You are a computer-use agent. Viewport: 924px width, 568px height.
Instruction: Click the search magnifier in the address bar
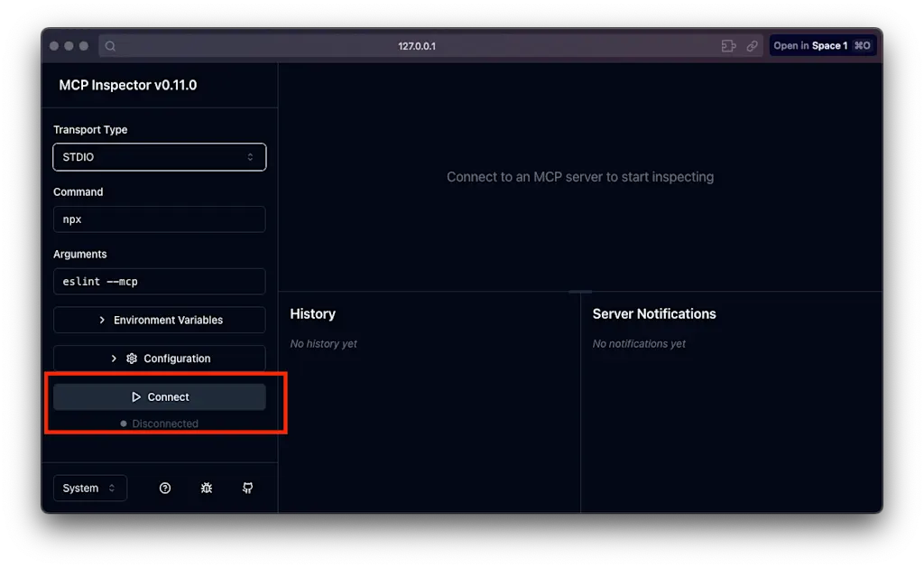tap(110, 46)
